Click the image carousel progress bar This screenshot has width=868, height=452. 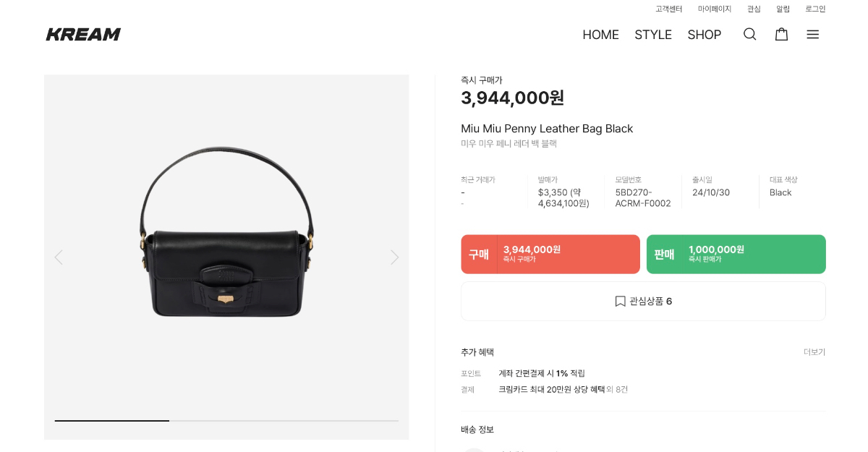pos(226,420)
